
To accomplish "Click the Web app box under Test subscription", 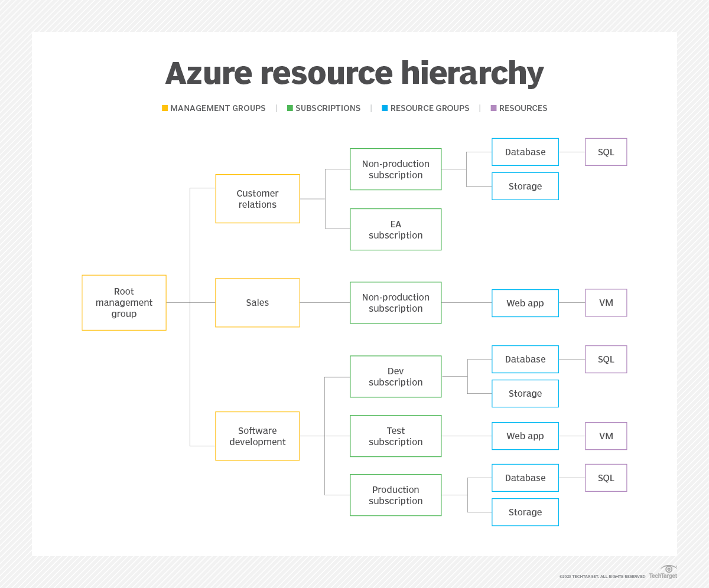I will click(x=525, y=436).
